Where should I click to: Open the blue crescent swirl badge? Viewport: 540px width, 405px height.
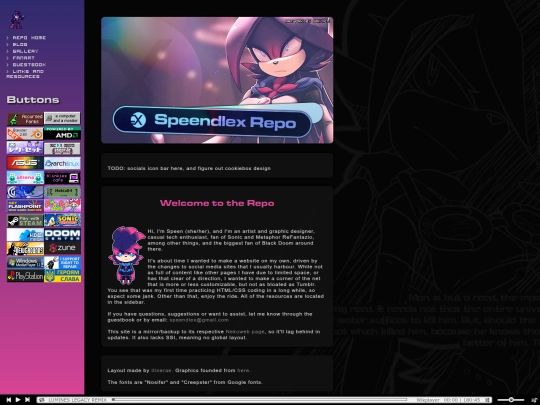(25, 192)
